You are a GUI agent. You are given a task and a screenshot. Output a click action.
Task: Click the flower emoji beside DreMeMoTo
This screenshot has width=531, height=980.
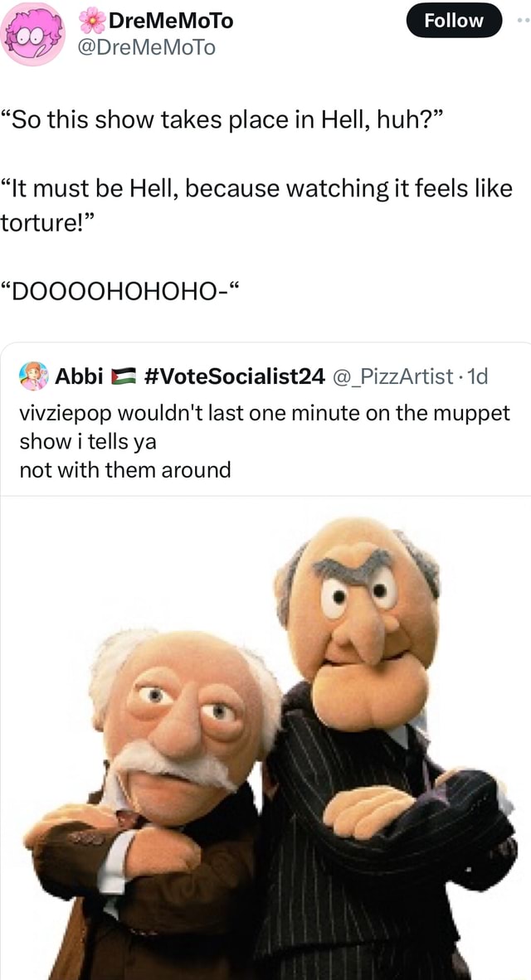(x=92, y=22)
